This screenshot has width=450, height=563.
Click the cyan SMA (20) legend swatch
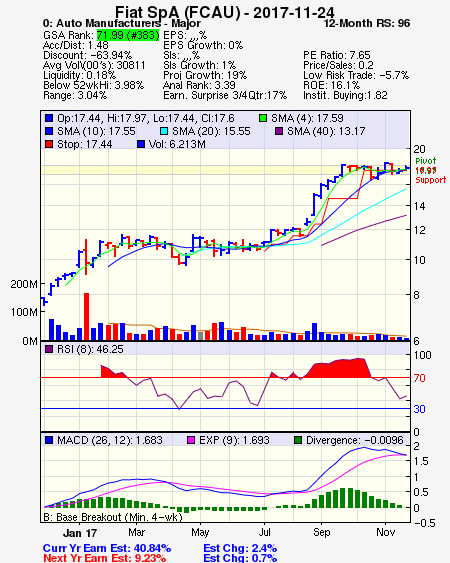(x=164, y=131)
